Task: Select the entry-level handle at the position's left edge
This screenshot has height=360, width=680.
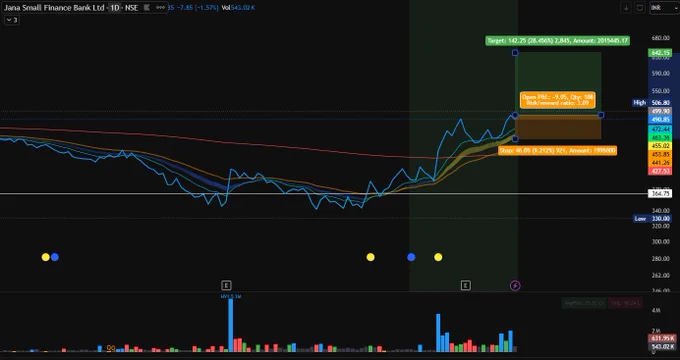Action: point(515,115)
